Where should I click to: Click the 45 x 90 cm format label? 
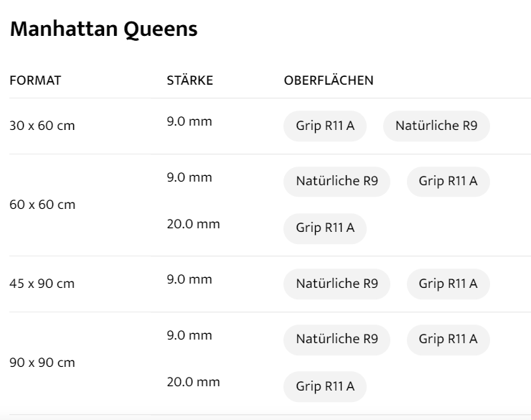[x=42, y=284]
